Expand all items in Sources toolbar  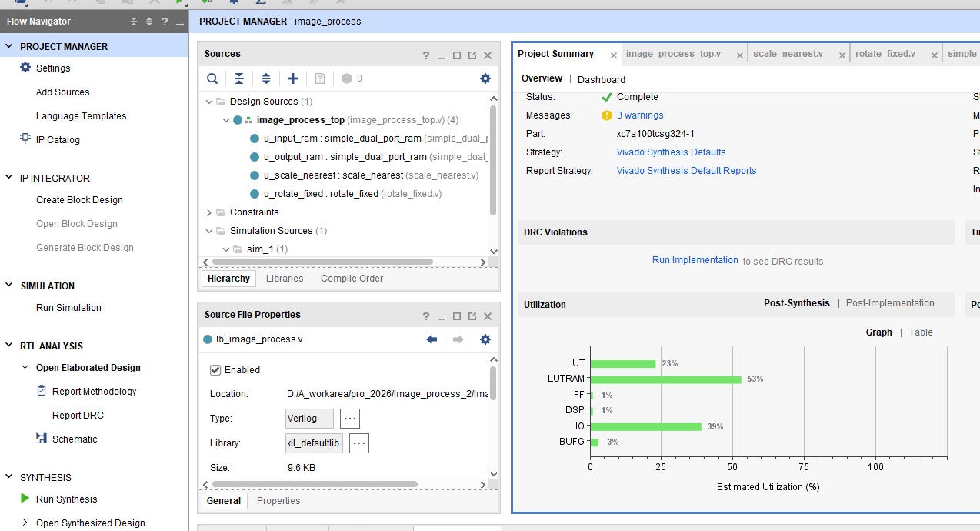click(266, 78)
